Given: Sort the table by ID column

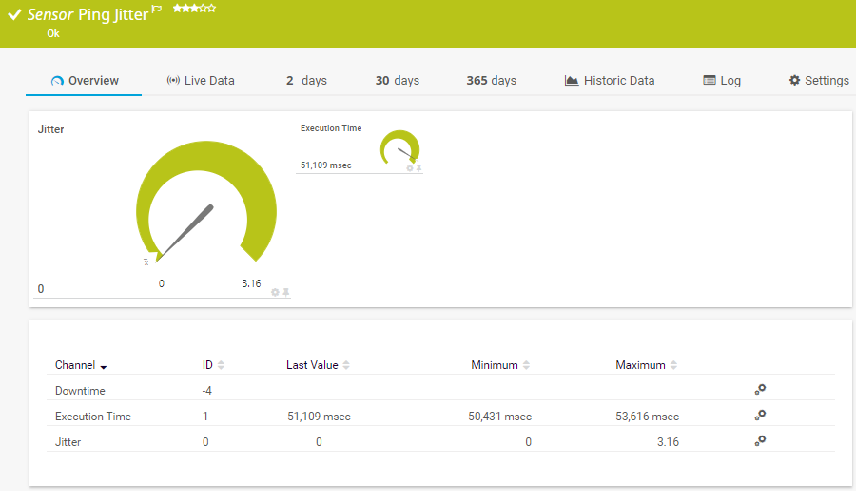Looking at the screenshot, I should [213, 365].
